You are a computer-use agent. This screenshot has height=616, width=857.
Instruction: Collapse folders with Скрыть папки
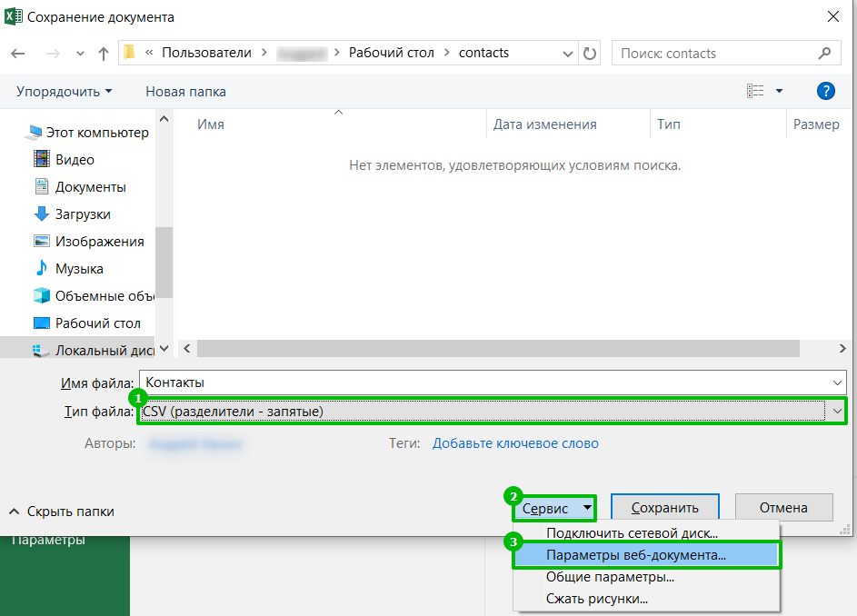pyautogui.click(x=62, y=512)
